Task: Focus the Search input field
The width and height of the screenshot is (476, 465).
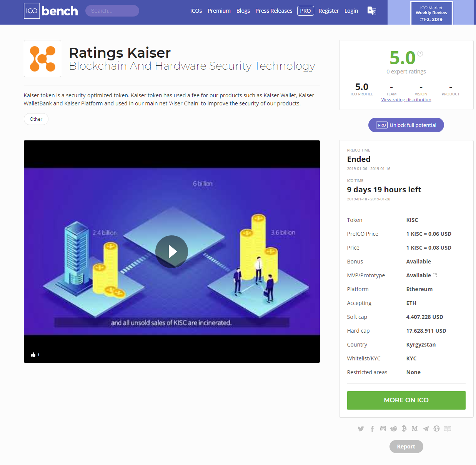Action: coord(112,11)
